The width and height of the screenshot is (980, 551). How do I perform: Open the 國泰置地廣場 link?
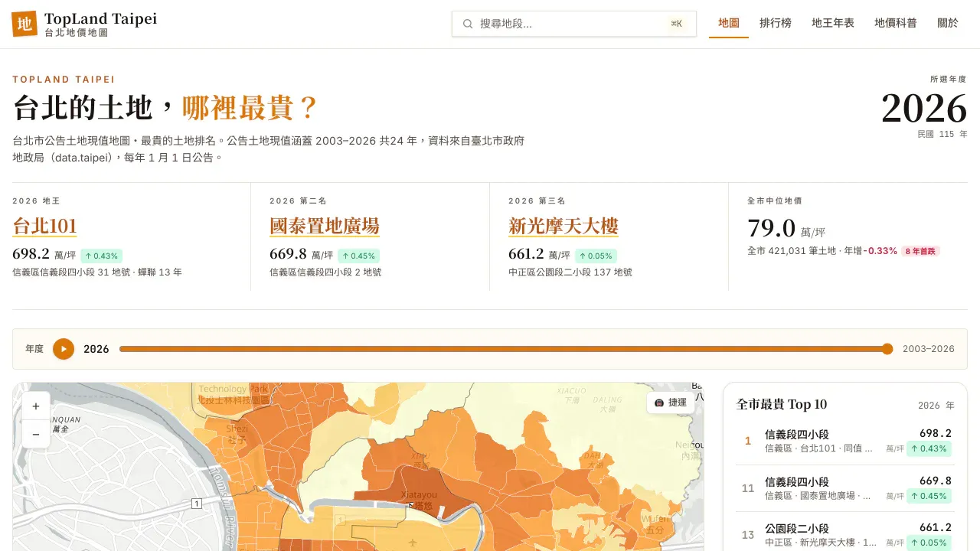click(325, 227)
